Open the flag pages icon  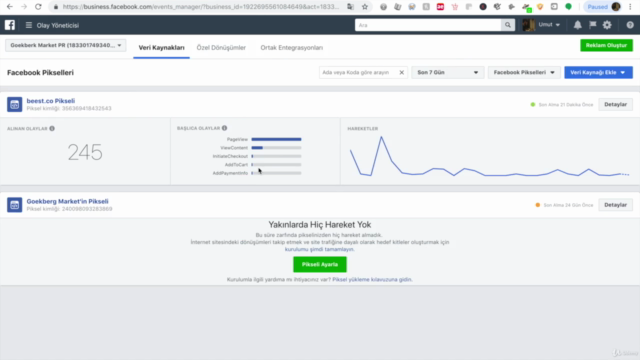tap(593, 25)
